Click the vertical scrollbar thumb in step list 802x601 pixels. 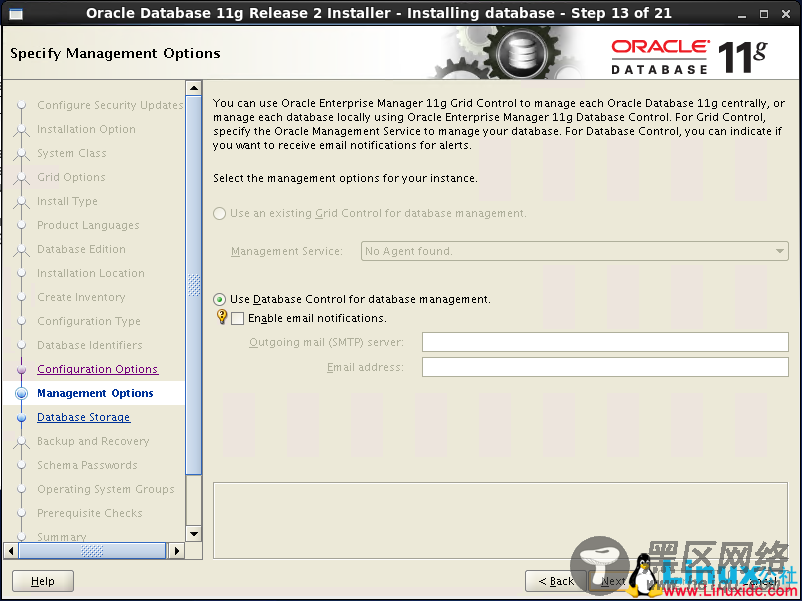pos(194,285)
